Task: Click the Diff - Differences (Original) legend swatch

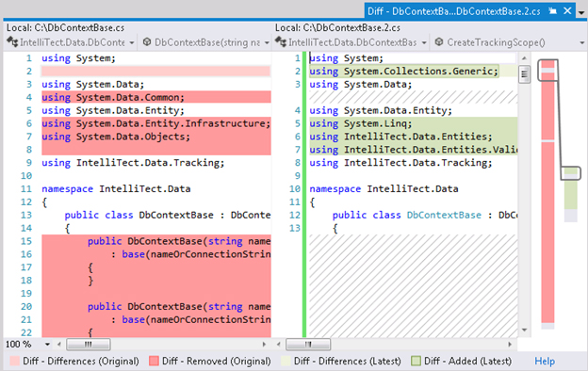Action: click(15, 361)
